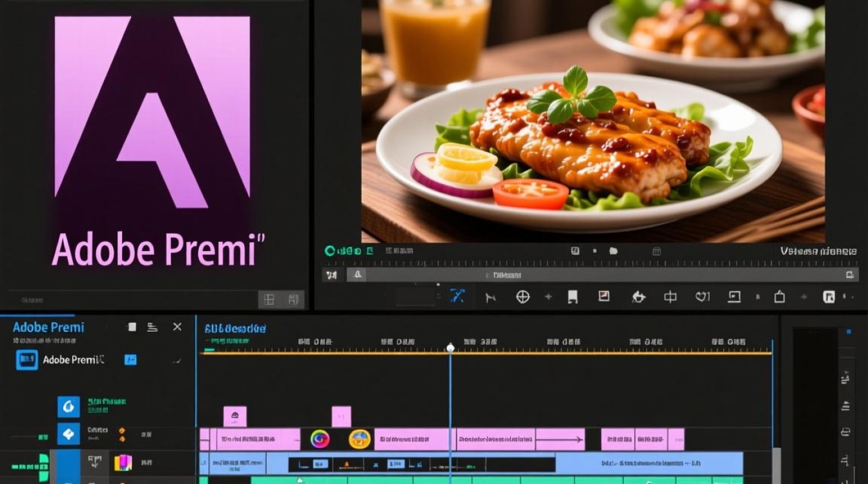Image resolution: width=868 pixels, height=484 pixels.
Task: Click the screen-shaped icon beside the heart icon
Action: (734, 297)
